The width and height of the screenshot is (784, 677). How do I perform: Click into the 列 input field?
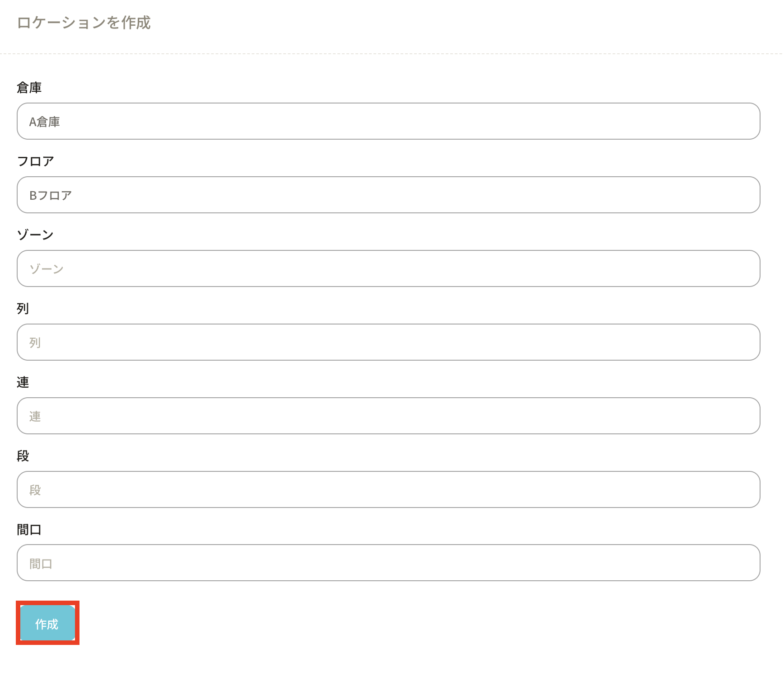point(388,342)
